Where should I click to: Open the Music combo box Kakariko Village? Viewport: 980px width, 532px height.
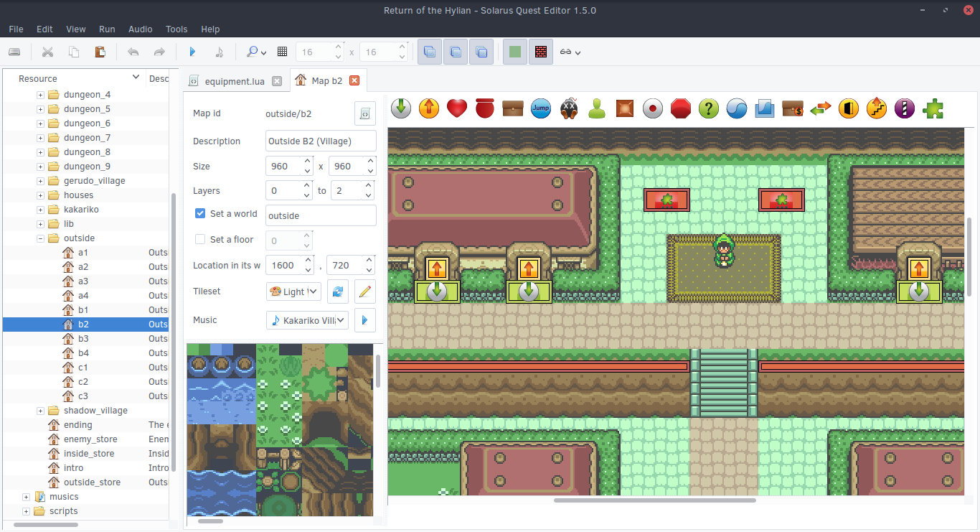307,320
